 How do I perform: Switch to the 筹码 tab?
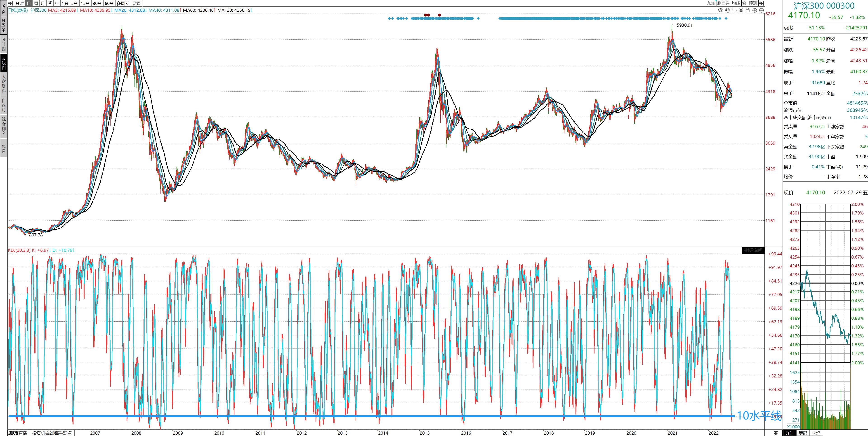pos(803,433)
